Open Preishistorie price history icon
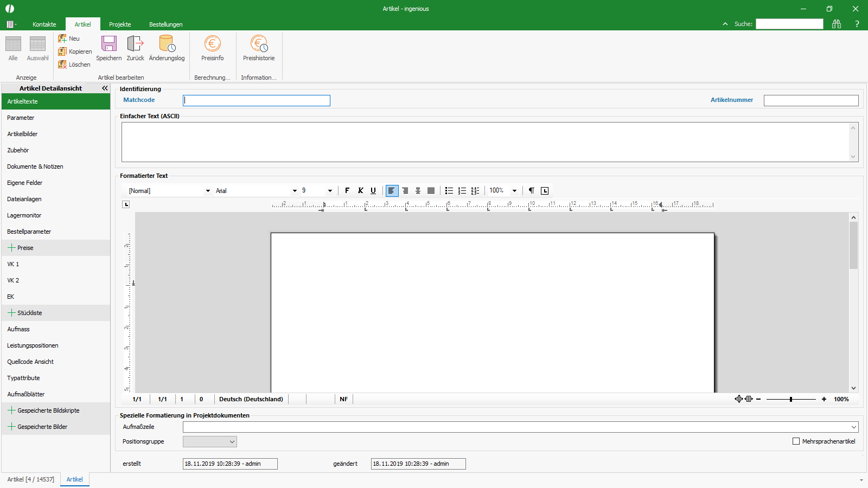 pyautogui.click(x=259, y=43)
